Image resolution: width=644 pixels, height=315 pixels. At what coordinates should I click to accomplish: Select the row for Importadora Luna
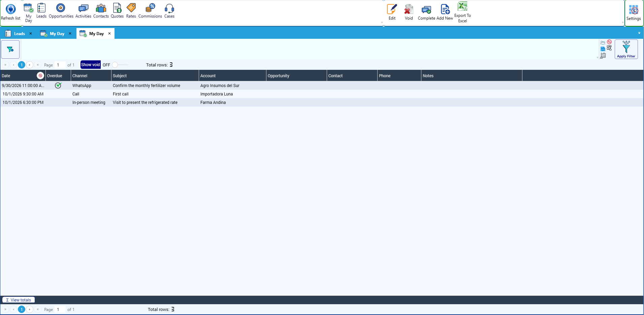[x=322, y=94]
